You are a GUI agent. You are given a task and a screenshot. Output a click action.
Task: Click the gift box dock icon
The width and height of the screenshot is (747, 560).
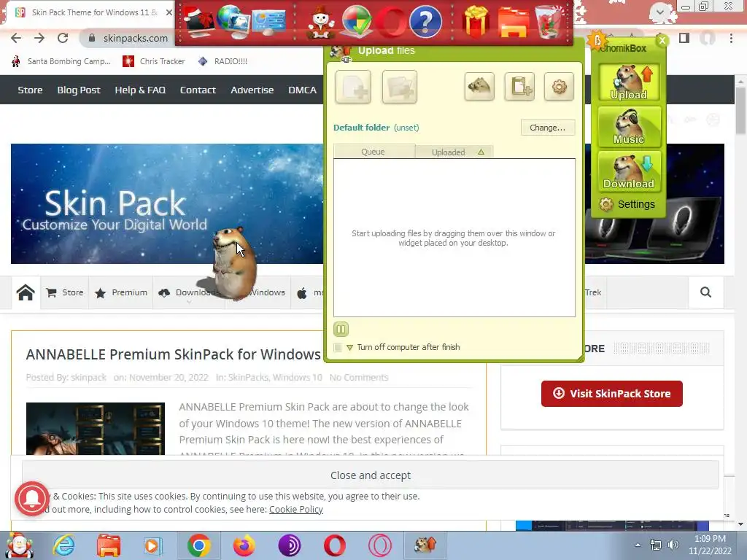[x=476, y=22]
